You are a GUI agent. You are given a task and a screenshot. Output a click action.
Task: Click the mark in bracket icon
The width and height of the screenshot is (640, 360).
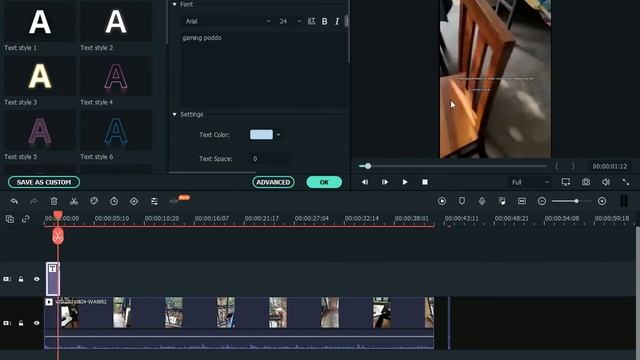point(556,166)
